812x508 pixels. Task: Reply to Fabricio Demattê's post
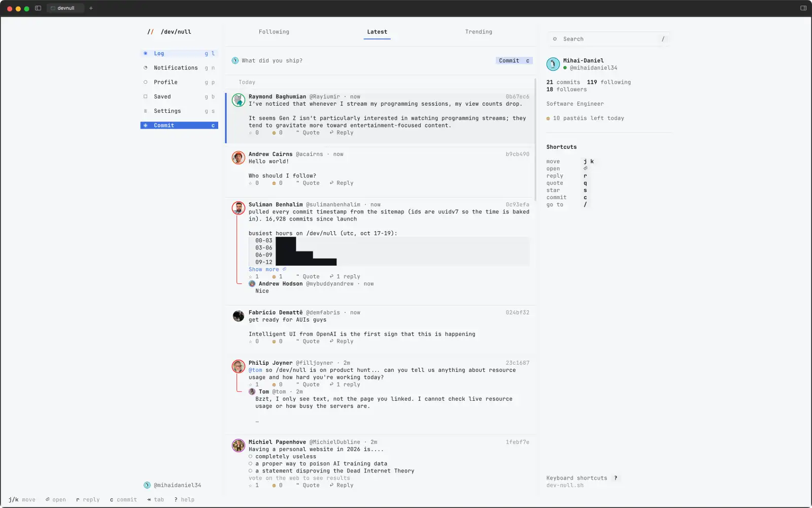click(342, 341)
